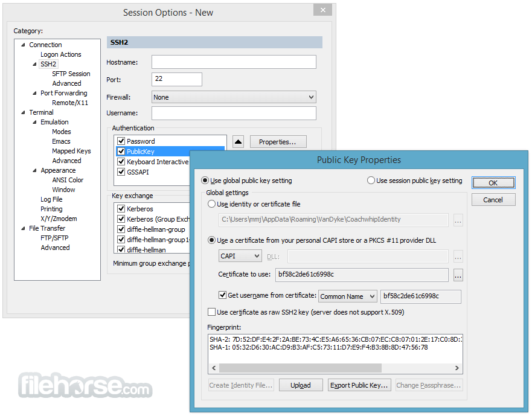This screenshot has height=416, width=532.
Task: Select Use identity or certificate file
Action: click(211, 204)
